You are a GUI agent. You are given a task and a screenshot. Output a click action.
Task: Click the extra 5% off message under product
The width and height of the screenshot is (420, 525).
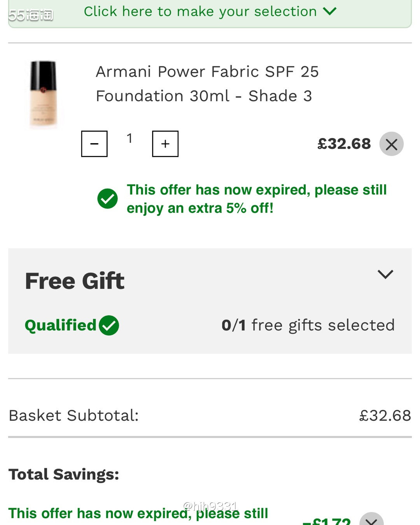256,199
